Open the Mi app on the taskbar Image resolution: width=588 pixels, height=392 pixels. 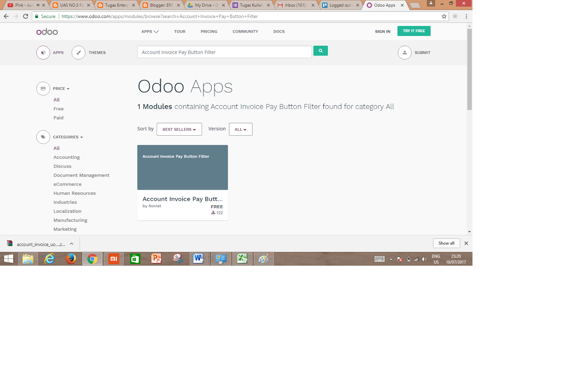coord(114,259)
